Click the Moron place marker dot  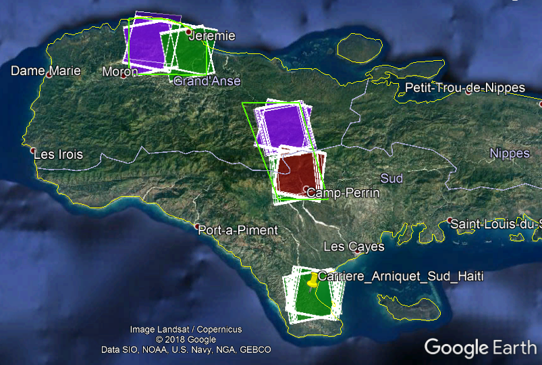point(123,76)
